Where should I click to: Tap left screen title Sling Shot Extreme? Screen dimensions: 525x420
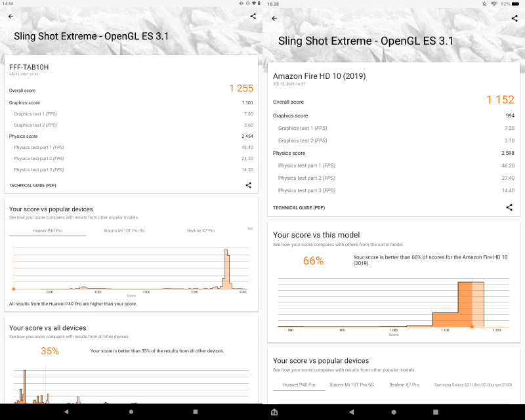tap(91, 36)
